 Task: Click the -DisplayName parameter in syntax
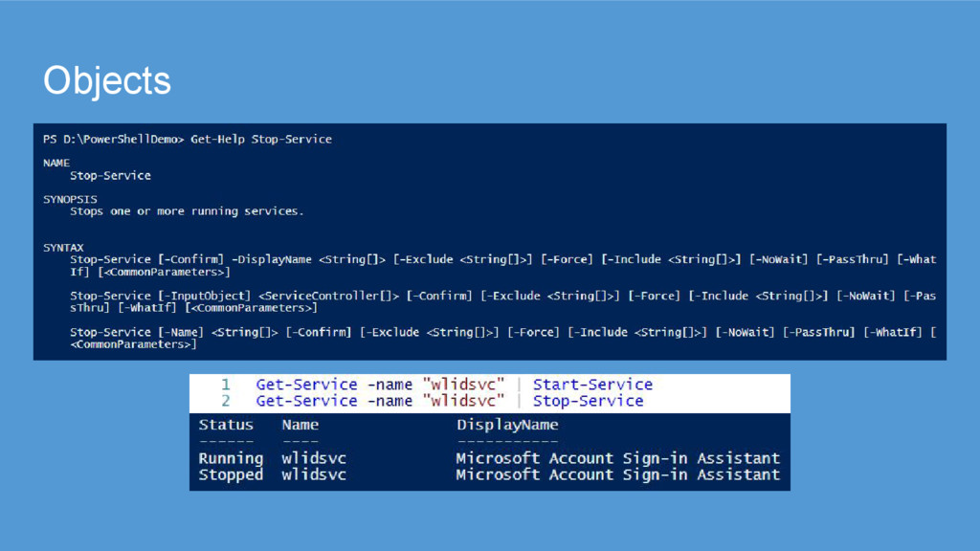click(273, 260)
